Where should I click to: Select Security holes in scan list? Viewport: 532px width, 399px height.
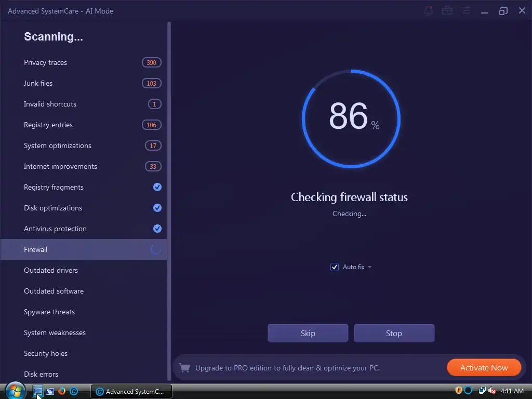[84, 353]
